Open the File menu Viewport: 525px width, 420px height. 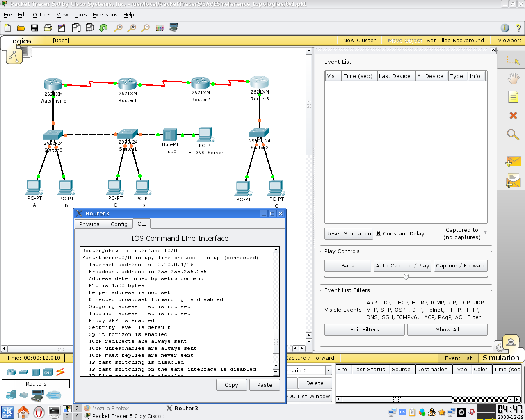[x=8, y=14]
